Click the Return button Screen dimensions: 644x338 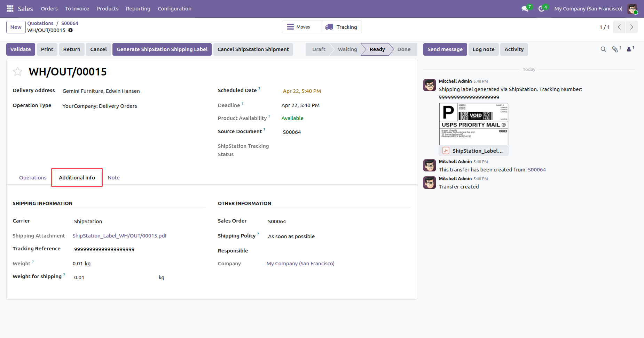coord(72,49)
